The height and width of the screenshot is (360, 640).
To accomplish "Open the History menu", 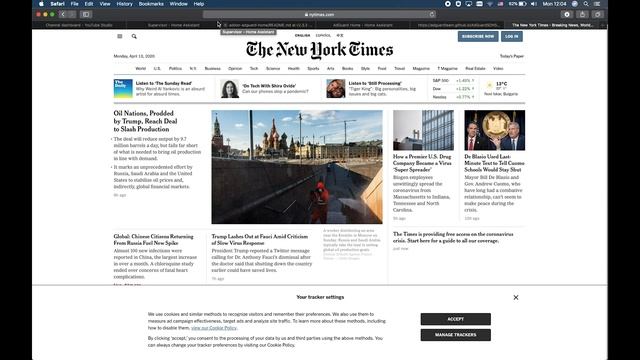I will click(x=124, y=4).
